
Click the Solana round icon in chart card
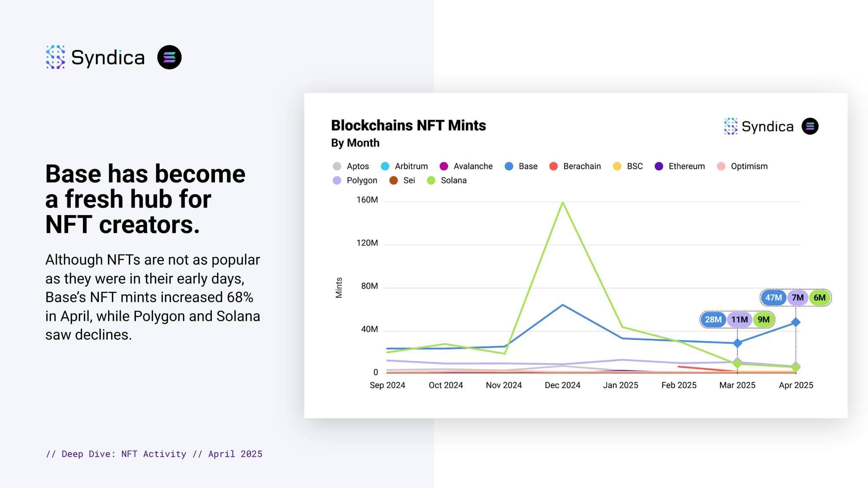click(810, 126)
